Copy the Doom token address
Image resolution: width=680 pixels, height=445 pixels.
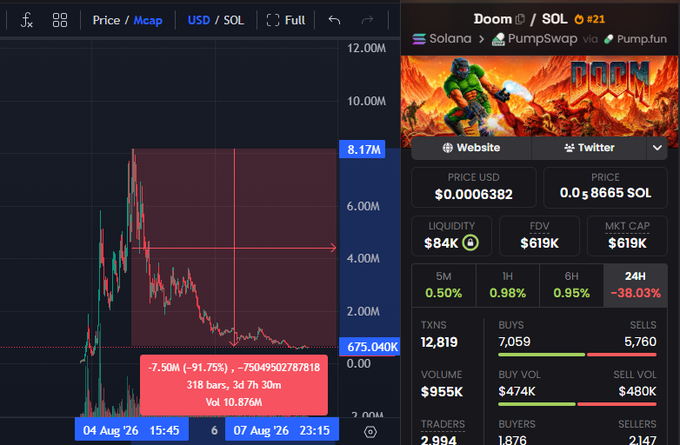[x=520, y=19]
